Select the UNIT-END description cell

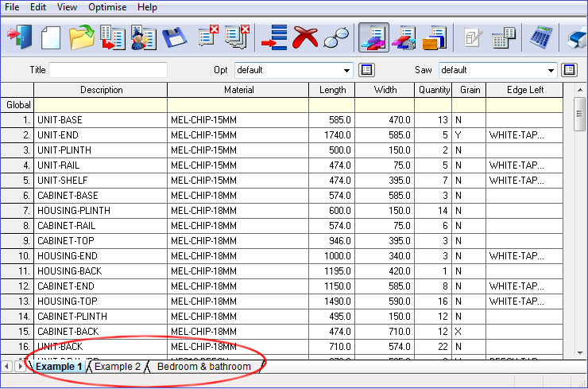[x=101, y=135]
